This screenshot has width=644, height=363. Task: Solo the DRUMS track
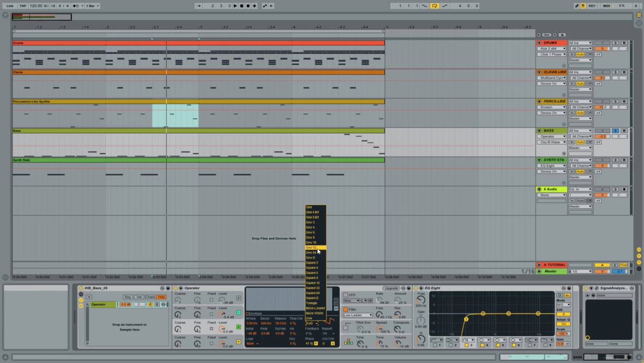tap(616, 43)
